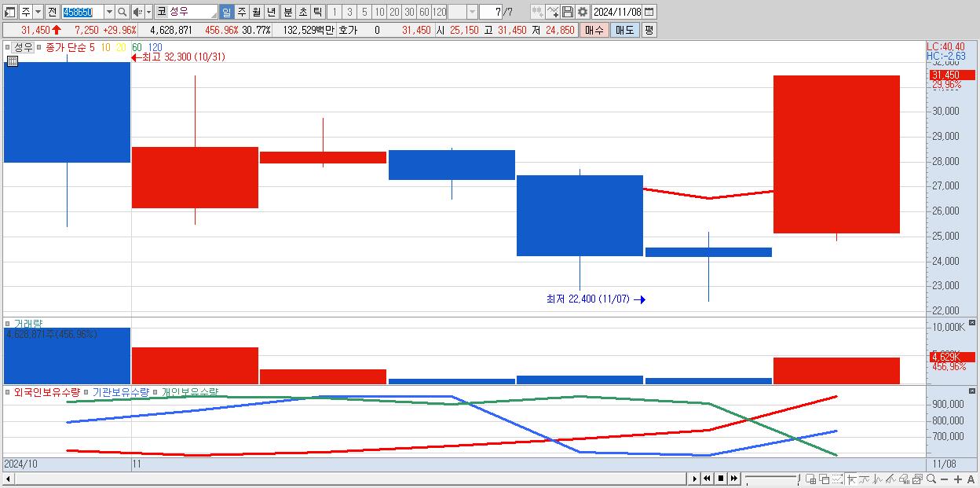Screen dimensions: 980x488
Task: Choose interval 10 button
Action: 379,12
